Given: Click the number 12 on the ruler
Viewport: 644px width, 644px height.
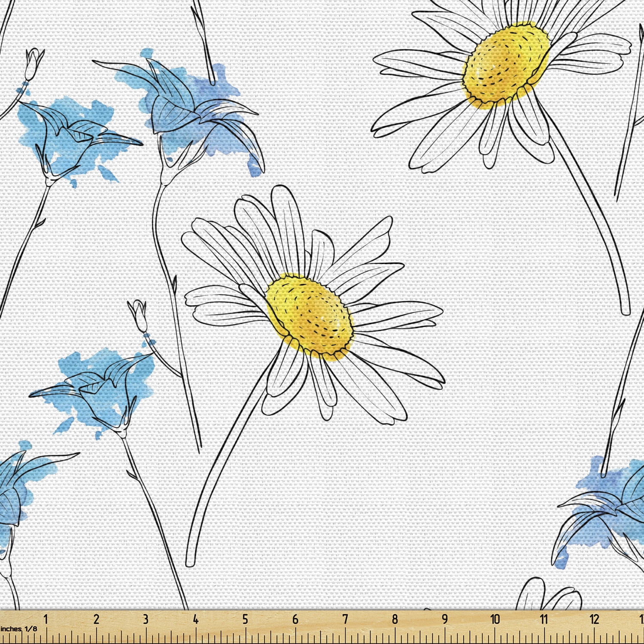Looking at the screenshot, I should [x=594, y=619].
